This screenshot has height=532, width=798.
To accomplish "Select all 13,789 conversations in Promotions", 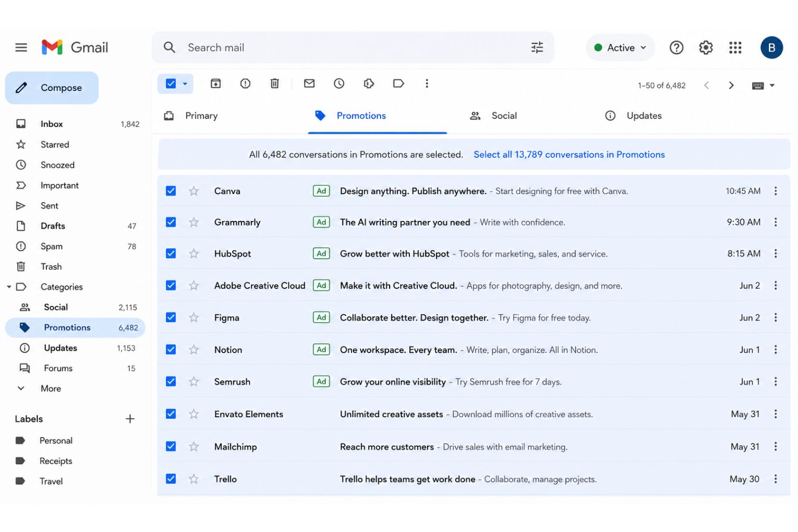I will pos(569,154).
